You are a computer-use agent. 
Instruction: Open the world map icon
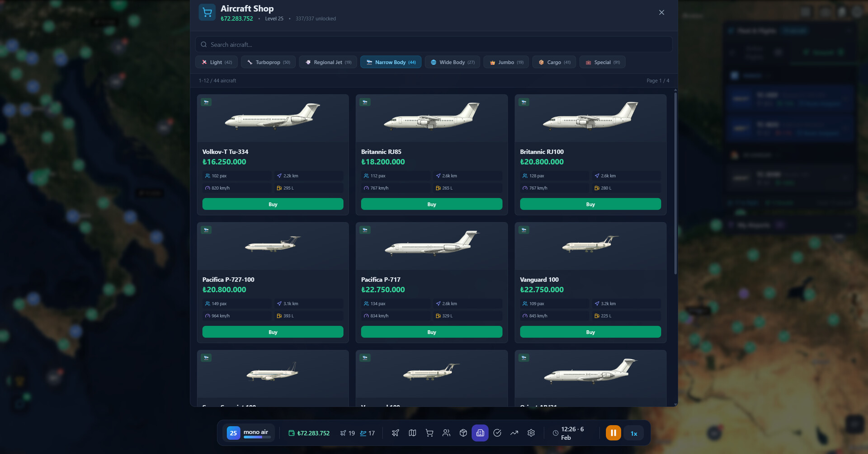pos(412,433)
